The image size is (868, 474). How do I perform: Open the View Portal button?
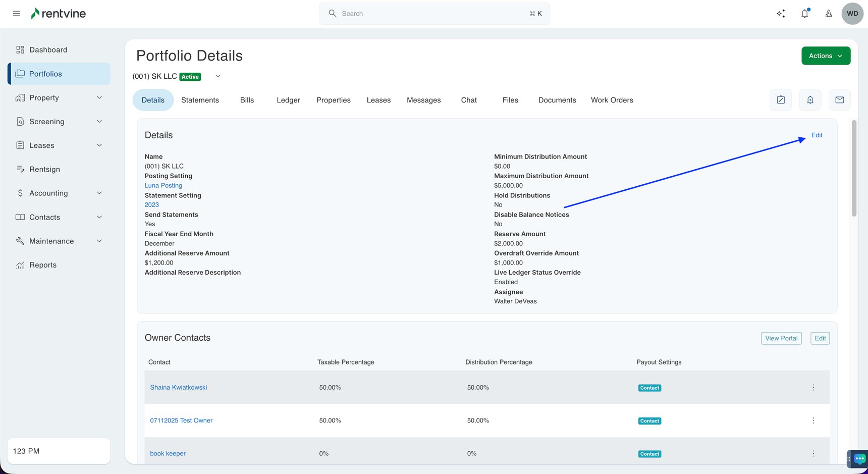[x=781, y=338]
